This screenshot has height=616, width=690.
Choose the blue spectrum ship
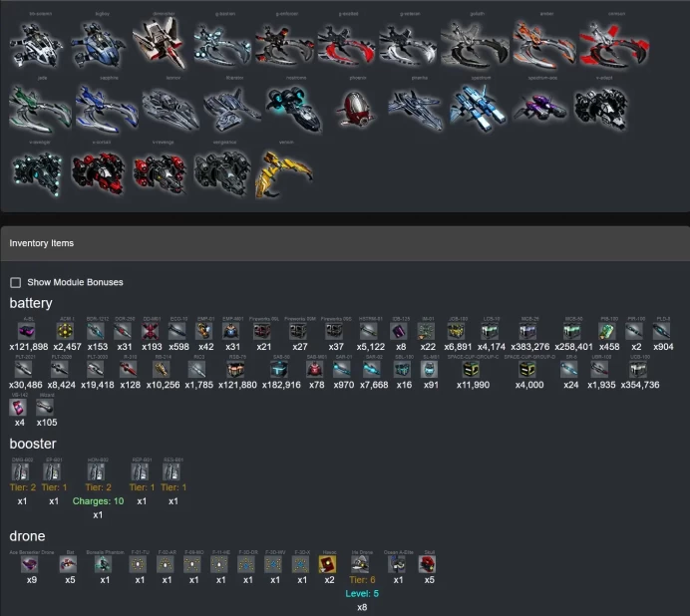pyautogui.click(x=478, y=109)
